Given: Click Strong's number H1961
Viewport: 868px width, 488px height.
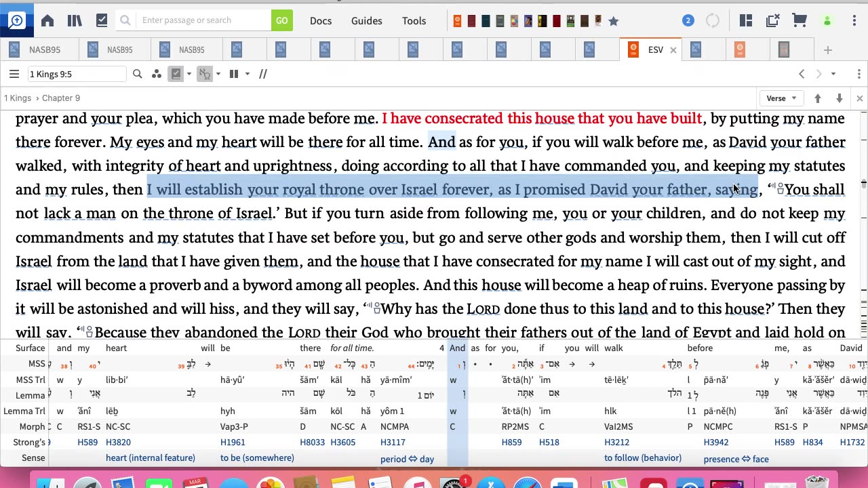Looking at the screenshot, I should pos(232,442).
